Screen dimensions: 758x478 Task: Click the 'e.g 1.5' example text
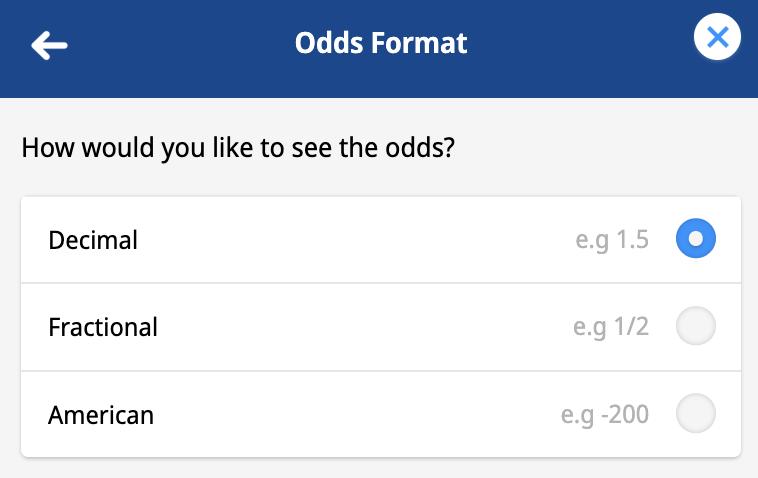point(612,240)
